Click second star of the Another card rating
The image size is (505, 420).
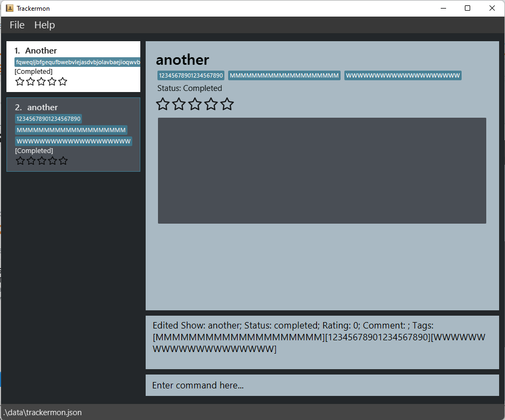(31, 81)
